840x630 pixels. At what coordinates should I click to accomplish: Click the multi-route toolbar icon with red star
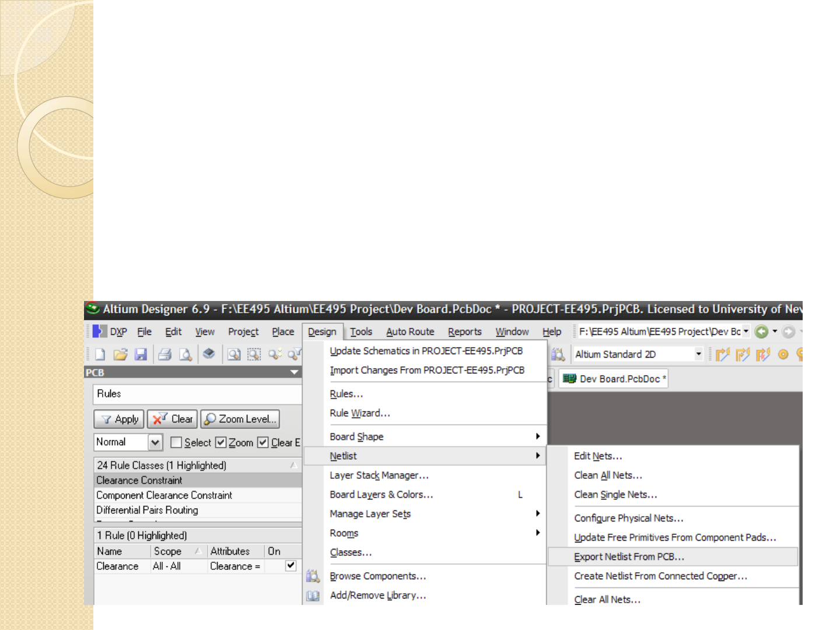(763, 354)
